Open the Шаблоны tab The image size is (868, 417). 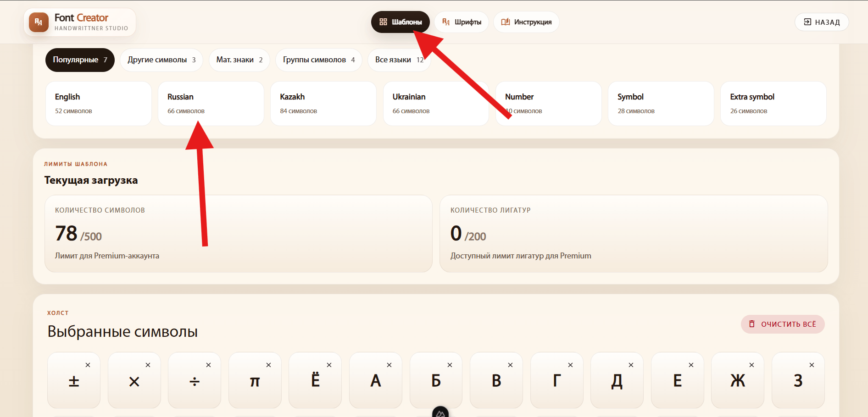coord(400,22)
